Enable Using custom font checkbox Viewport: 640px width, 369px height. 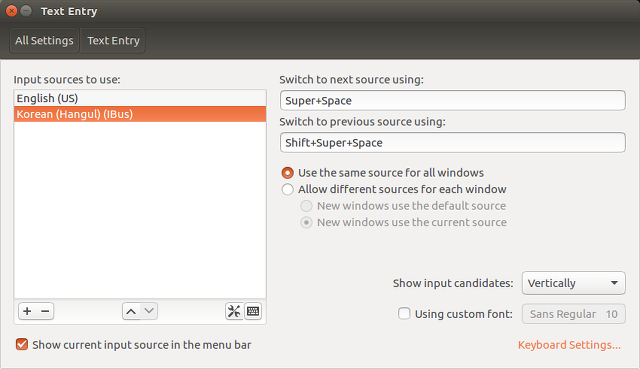point(404,314)
